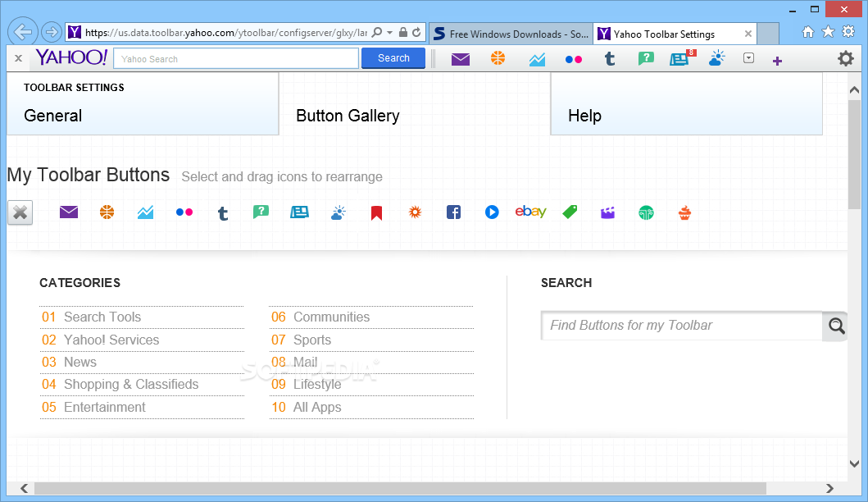Click the magnifier button beside Find Buttons field
Image resolution: width=868 pixels, height=502 pixels.
[x=836, y=326]
